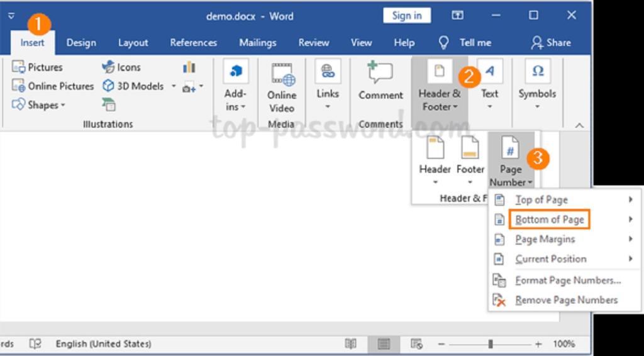Open the Help tab

point(404,43)
